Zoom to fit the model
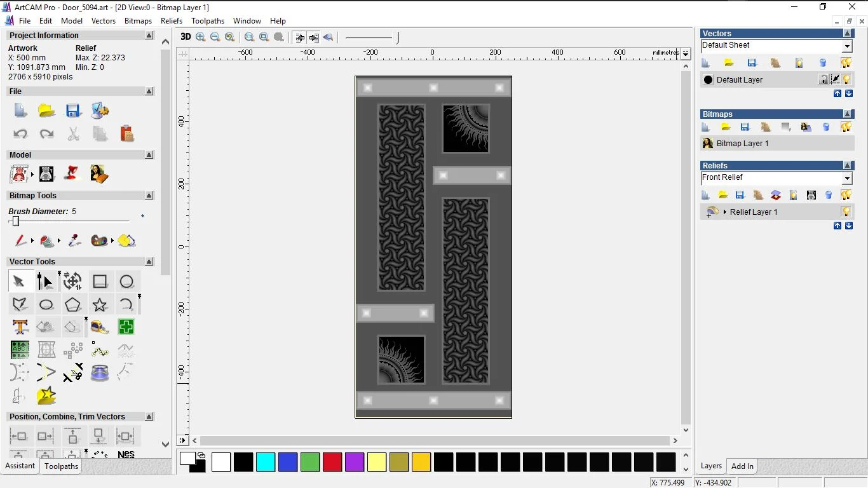This screenshot has width=868, height=488. 264,37
